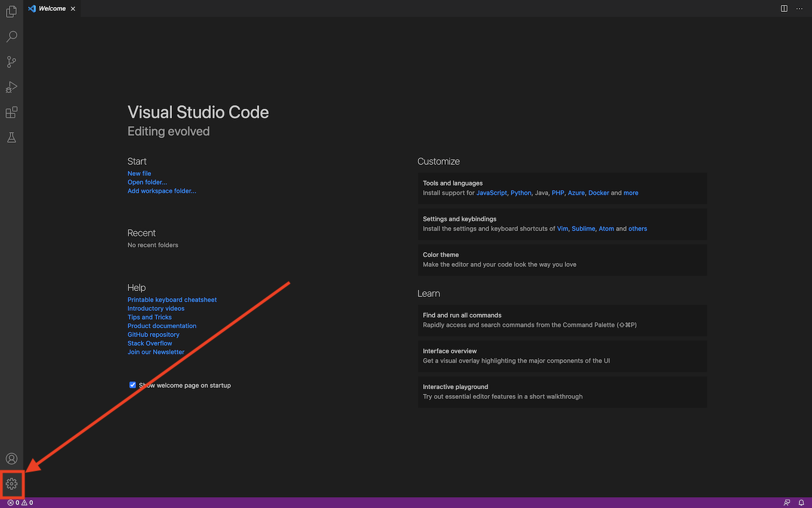812x508 pixels.
Task: Open the Search view icon
Action: click(x=11, y=36)
